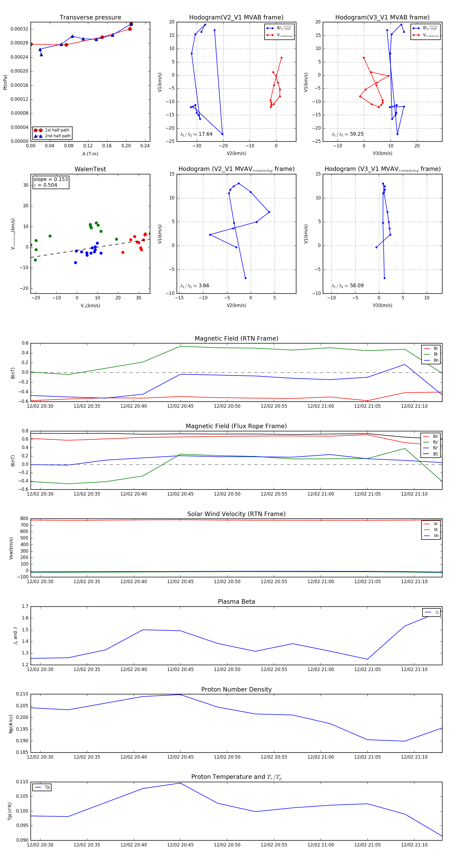
Task: Click the 'Magnetic Field (RTN Frame)' title
Action: point(236,339)
